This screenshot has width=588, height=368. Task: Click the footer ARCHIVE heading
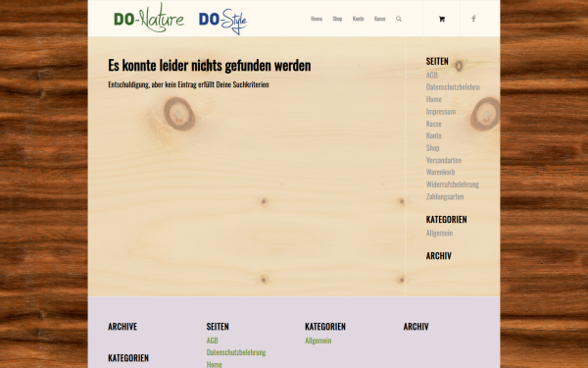tap(122, 327)
